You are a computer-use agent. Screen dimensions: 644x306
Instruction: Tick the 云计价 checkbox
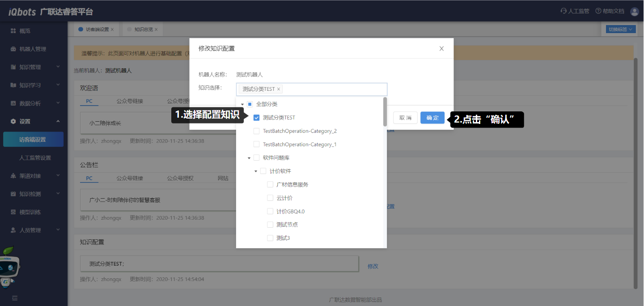click(x=270, y=198)
